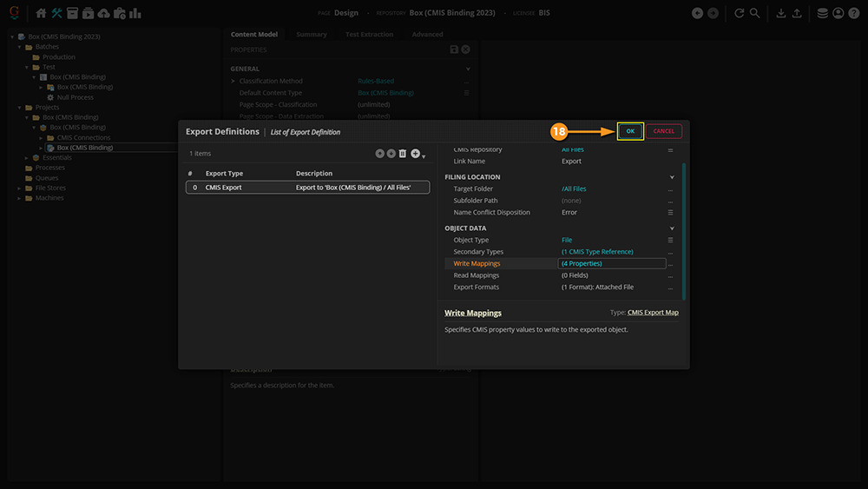Screen dimensions: 868x489
Task: Delete the selected export definition with trash icon
Action: pos(403,154)
